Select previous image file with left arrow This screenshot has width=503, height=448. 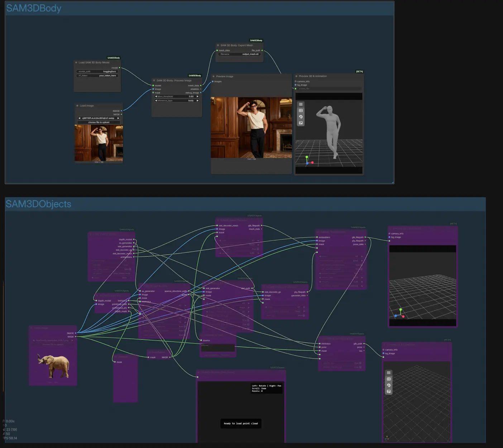pos(79,118)
